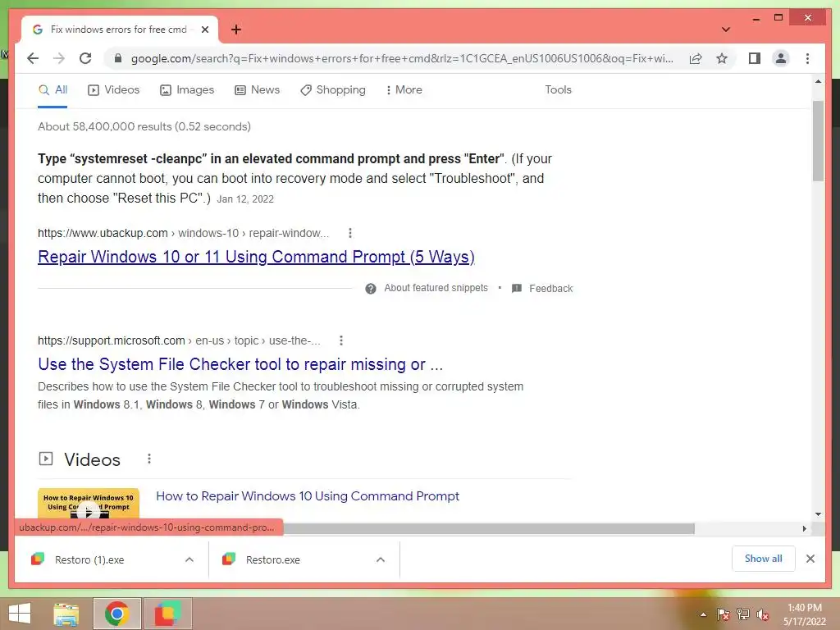Select the All search tab

pyautogui.click(x=52, y=90)
